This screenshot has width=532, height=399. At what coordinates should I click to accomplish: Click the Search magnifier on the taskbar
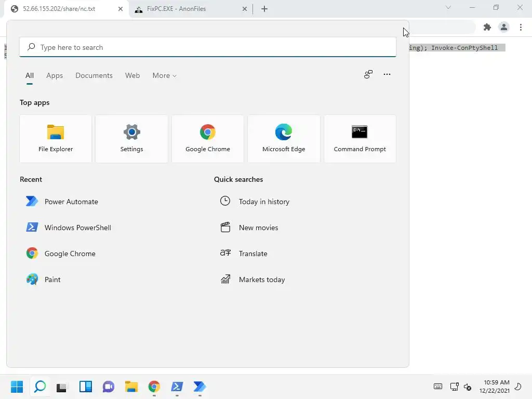pos(40,387)
